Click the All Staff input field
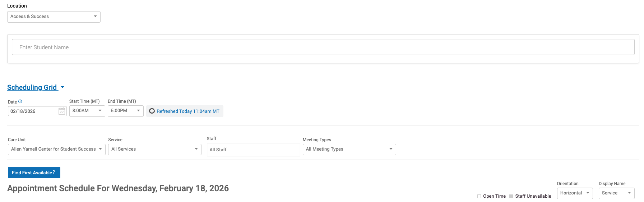Screen dimensions: 644x202 pyautogui.click(x=253, y=150)
